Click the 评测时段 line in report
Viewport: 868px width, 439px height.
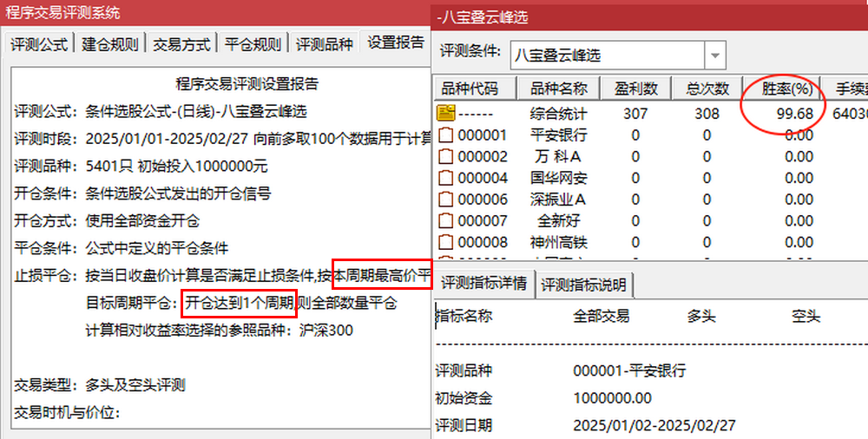click(x=222, y=139)
